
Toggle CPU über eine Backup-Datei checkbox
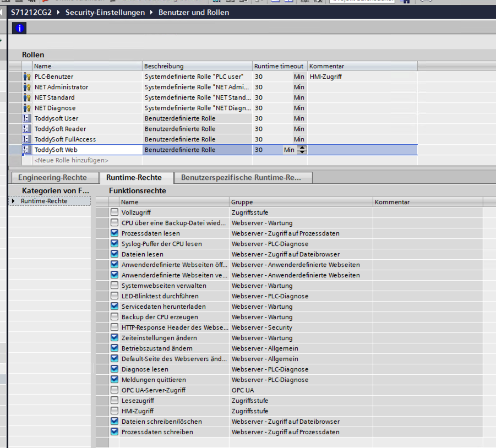tap(115, 222)
